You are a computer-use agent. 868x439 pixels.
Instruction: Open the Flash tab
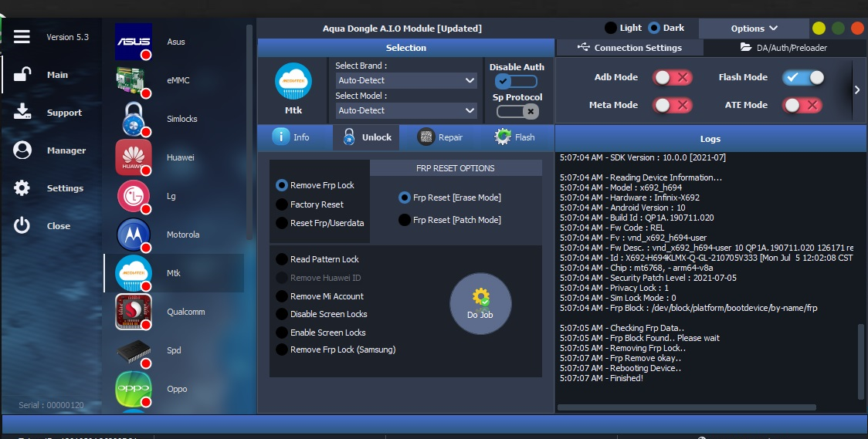tap(514, 137)
